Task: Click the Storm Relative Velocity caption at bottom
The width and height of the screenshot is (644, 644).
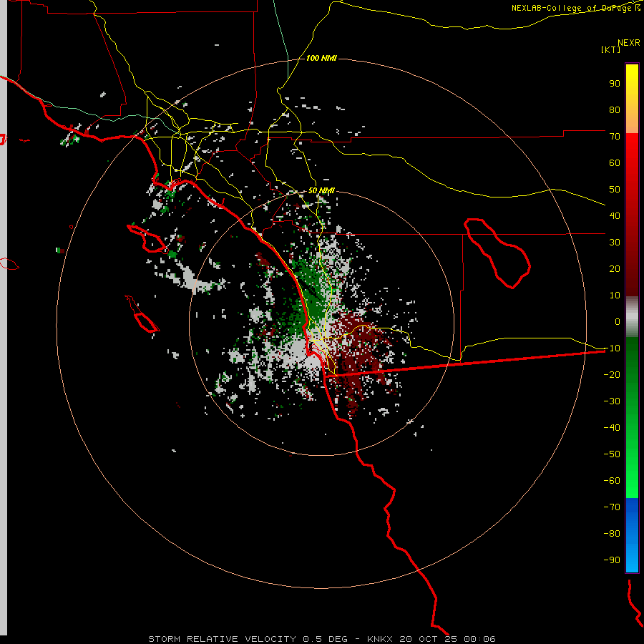Action: [x=321, y=639]
